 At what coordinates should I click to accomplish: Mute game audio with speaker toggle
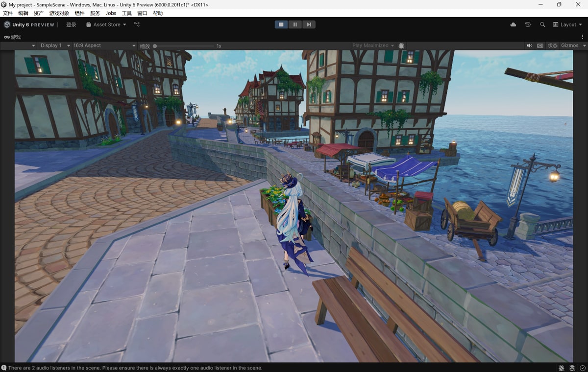click(530, 46)
